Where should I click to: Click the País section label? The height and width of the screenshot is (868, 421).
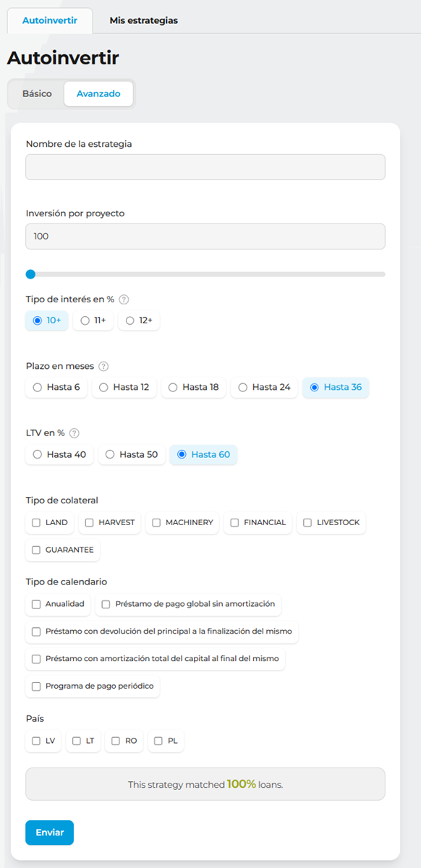[x=35, y=718]
